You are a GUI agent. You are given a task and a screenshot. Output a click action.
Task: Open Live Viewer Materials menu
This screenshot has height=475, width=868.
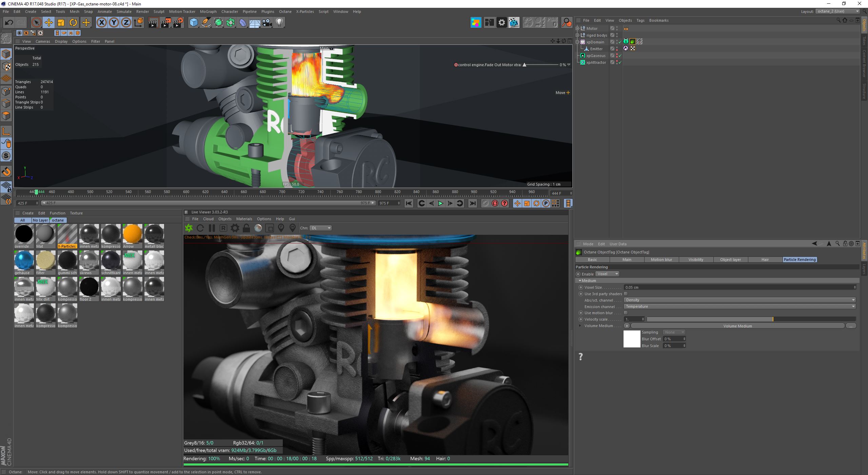pos(244,219)
